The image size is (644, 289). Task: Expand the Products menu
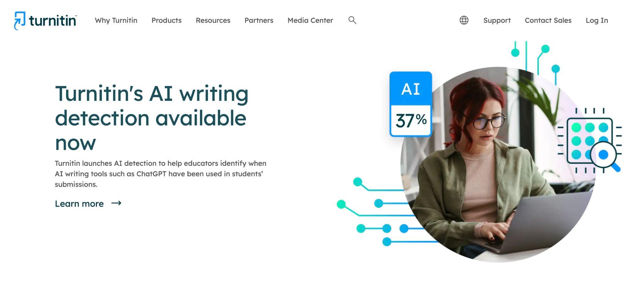(167, 20)
